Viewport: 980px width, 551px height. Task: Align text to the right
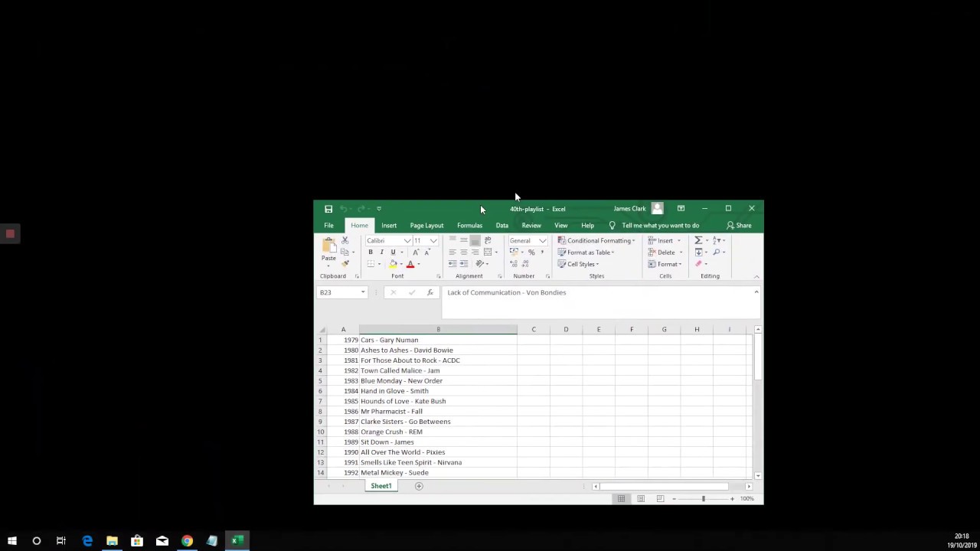(x=475, y=252)
